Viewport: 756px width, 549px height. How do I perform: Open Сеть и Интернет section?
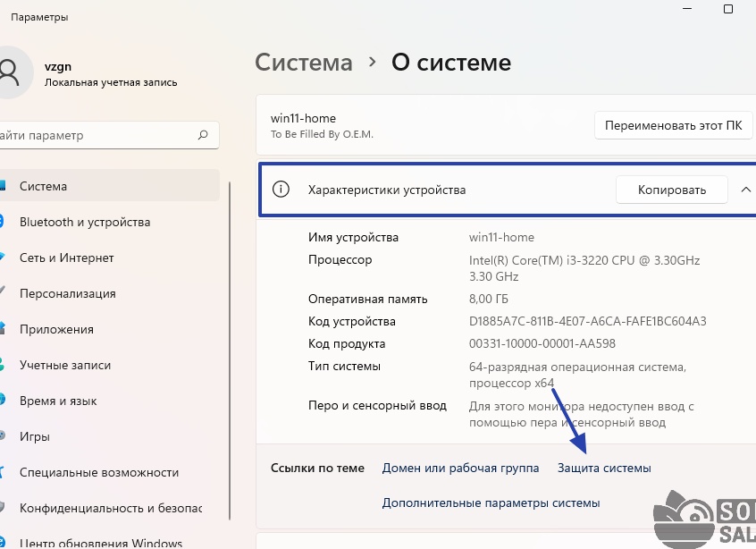click(109, 258)
